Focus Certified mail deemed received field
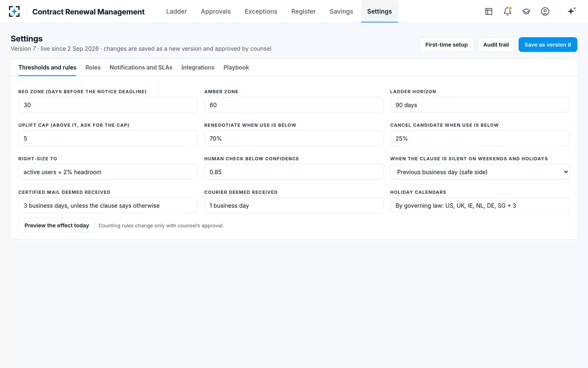This screenshot has width=588, height=368. pyautogui.click(x=108, y=205)
